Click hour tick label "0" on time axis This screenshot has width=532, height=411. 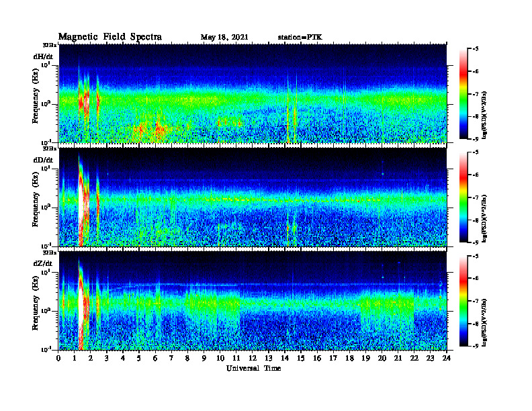58,359
